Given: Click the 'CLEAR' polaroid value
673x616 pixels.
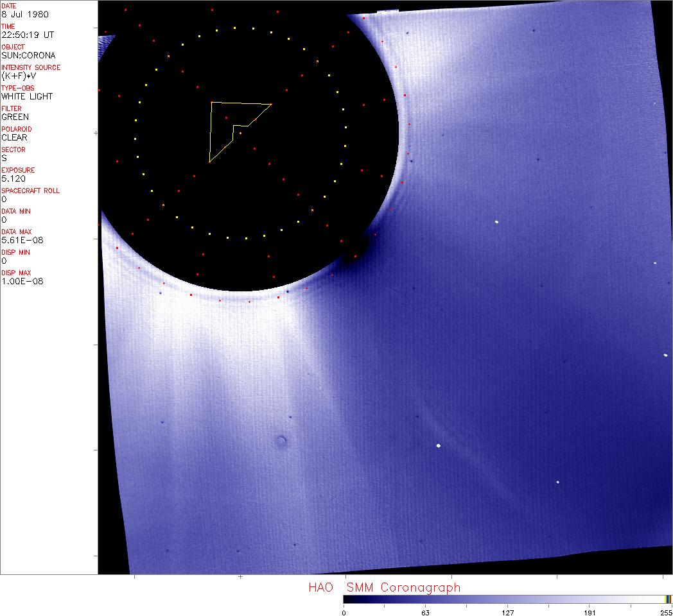Looking at the screenshot, I should 15,137.
